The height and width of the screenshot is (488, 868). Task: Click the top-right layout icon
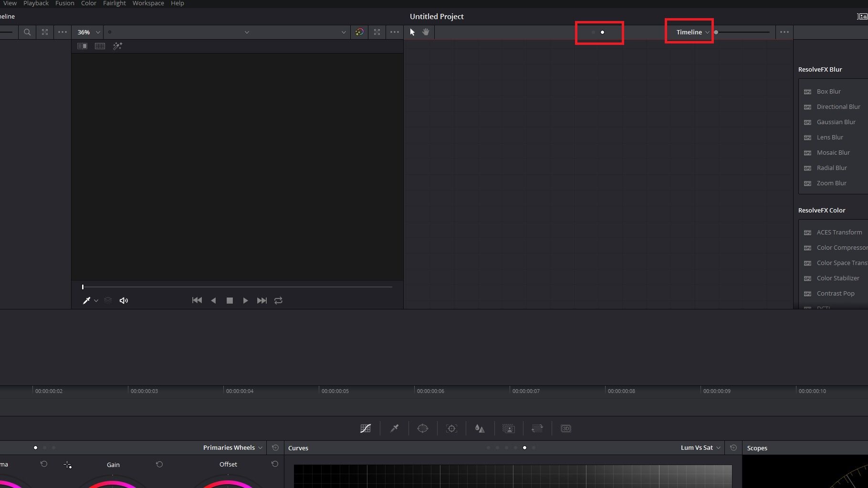coord(862,16)
